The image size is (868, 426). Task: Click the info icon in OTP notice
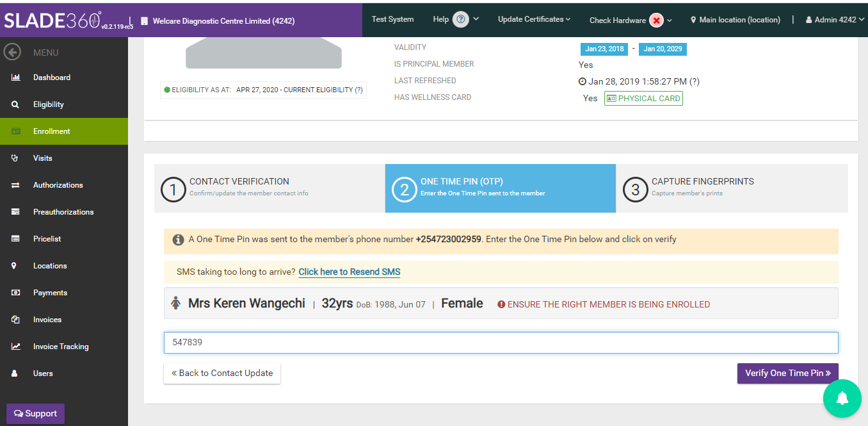click(x=179, y=240)
